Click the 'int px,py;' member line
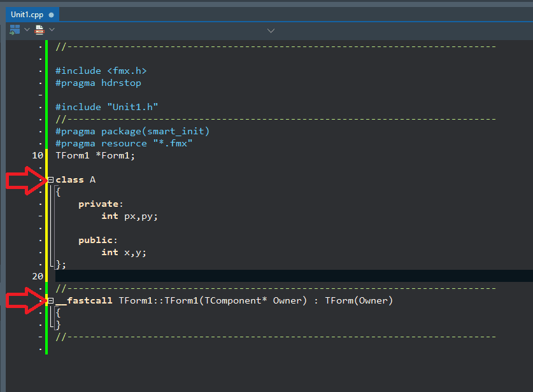This screenshot has width=533, height=392. coord(129,216)
